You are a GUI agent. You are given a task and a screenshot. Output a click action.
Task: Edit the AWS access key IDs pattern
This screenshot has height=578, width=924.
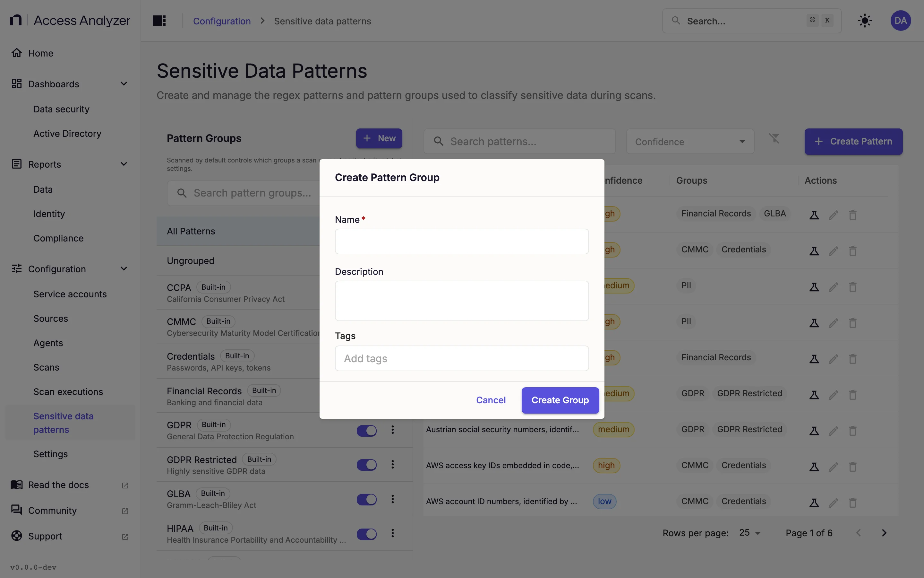pyautogui.click(x=833, y=467)
